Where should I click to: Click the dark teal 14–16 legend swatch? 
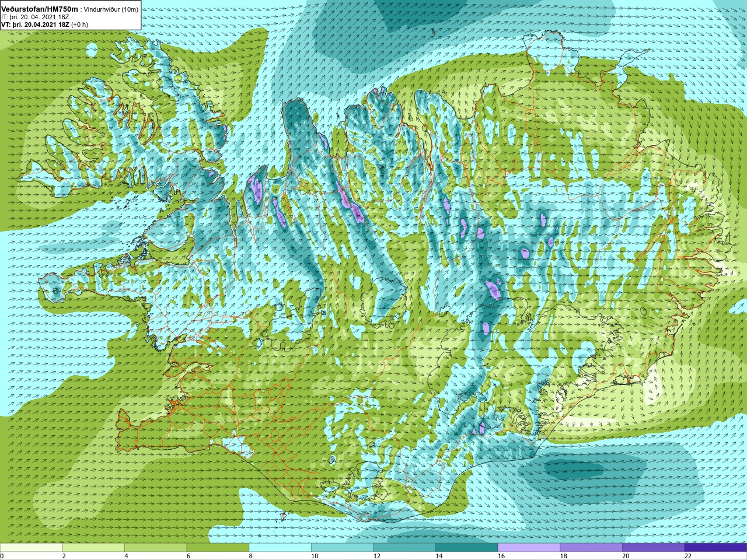point(467,548)
